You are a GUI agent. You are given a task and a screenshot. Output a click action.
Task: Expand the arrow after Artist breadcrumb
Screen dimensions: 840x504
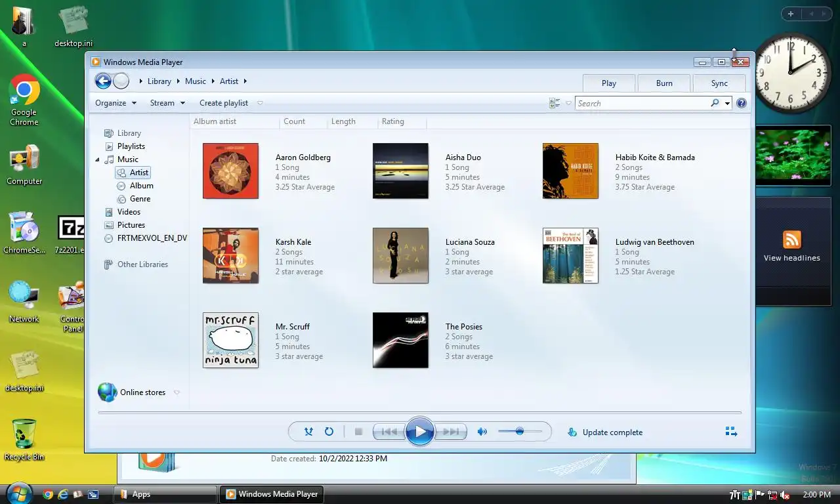click(245, 81)
